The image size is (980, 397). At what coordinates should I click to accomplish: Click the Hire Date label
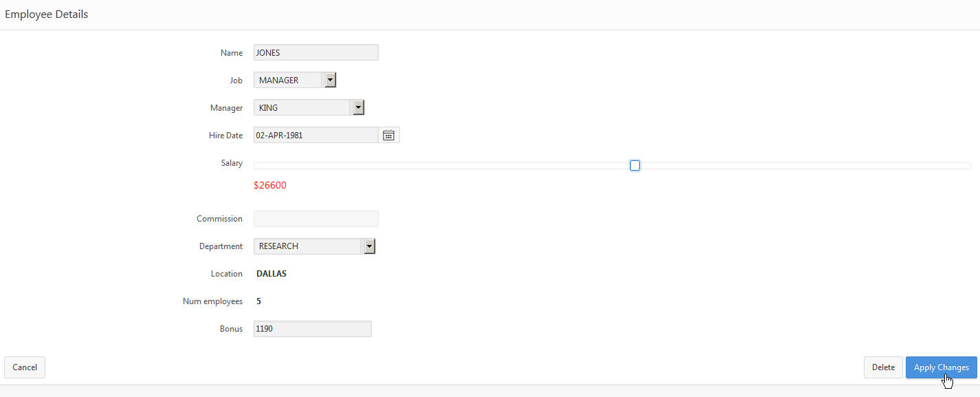[225, 136]
